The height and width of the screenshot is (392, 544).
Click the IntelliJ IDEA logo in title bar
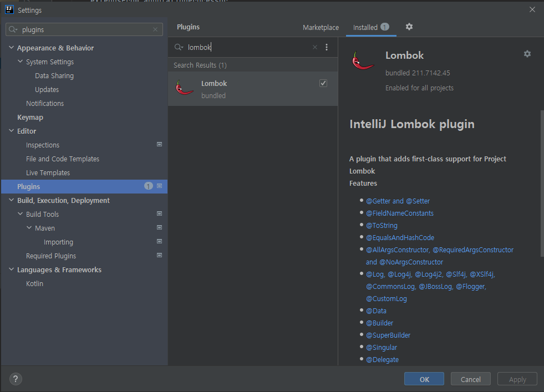pos(9,10)
